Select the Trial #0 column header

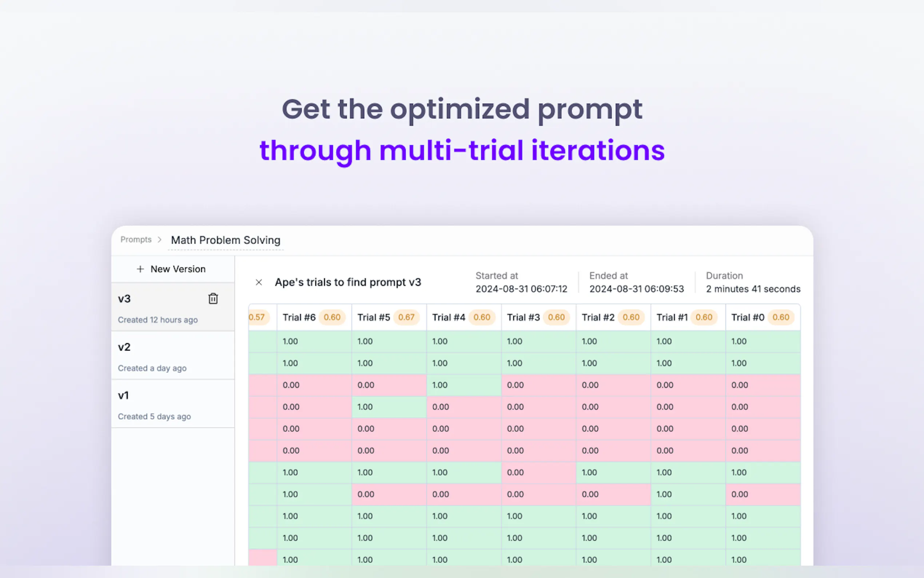coord(748,317)
